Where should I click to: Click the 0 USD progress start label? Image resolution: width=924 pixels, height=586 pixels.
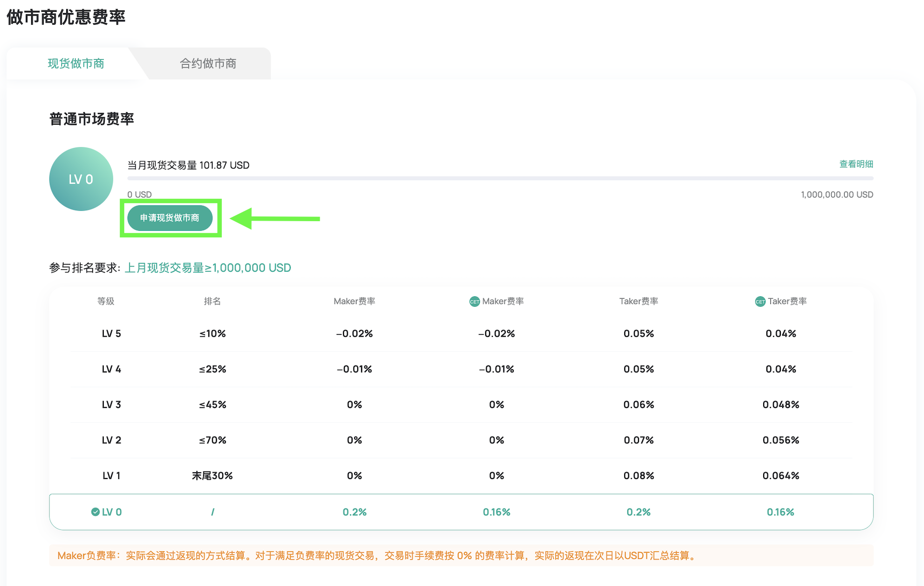tap(139, 195)
